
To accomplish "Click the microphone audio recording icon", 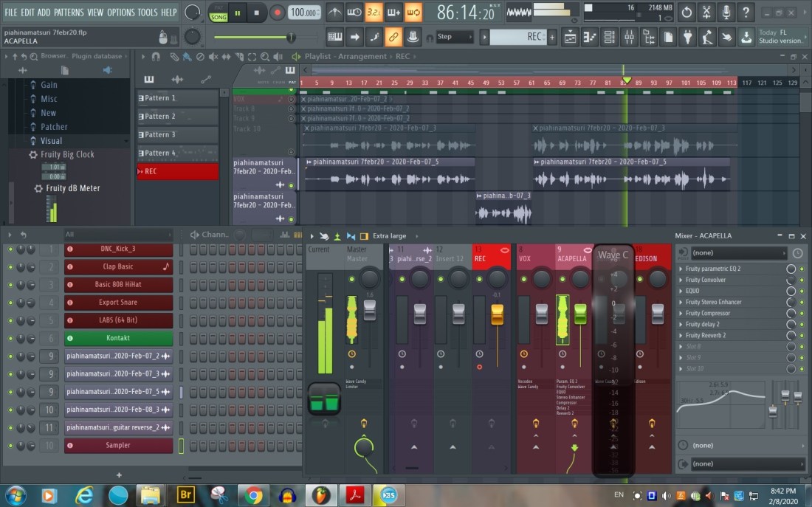I will click(x=726, y=13).
